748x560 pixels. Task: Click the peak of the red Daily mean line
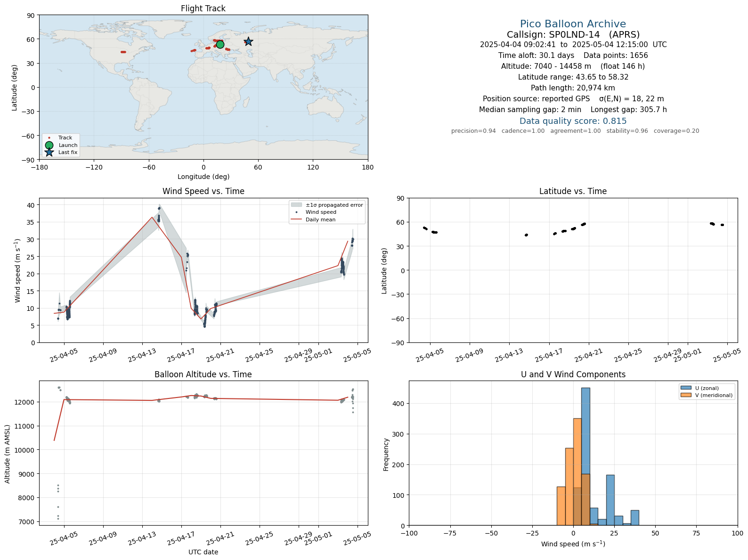pos(152,217)
